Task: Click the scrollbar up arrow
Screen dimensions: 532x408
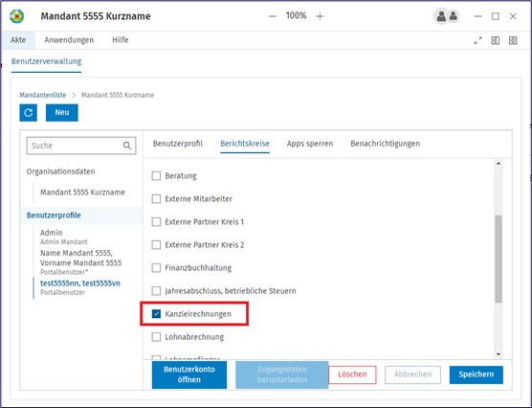Action: coord(499,164)
